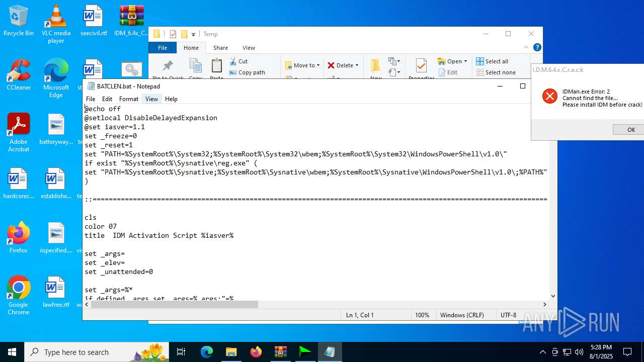Click the Edit button in Explorer ribbon
The image size is (644, 362).
point(448,72)
